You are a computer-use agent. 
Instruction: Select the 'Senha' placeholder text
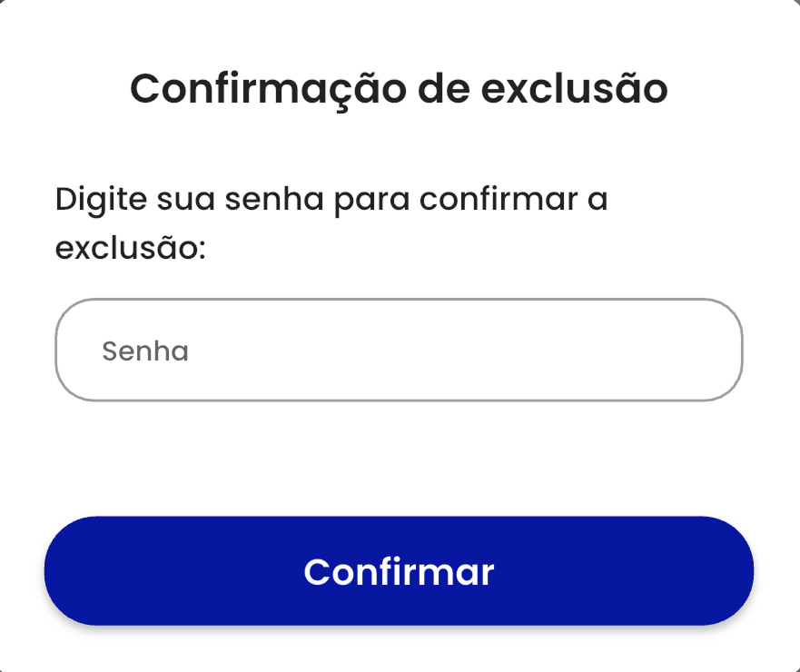pos(145,351)
